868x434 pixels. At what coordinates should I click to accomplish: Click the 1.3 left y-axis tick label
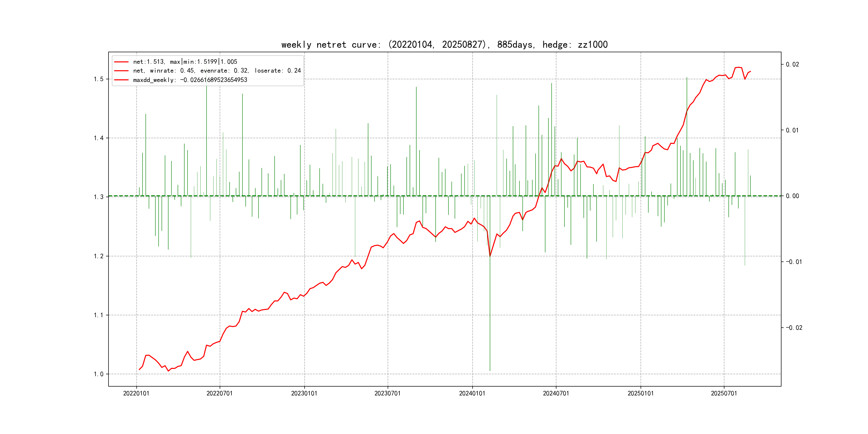point(98,197)
